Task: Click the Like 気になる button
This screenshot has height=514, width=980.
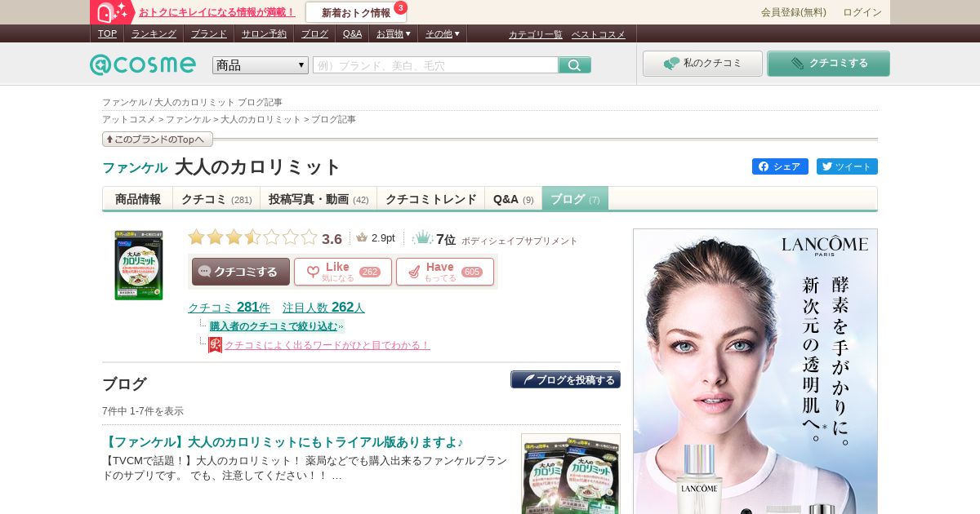Action: 343,272
